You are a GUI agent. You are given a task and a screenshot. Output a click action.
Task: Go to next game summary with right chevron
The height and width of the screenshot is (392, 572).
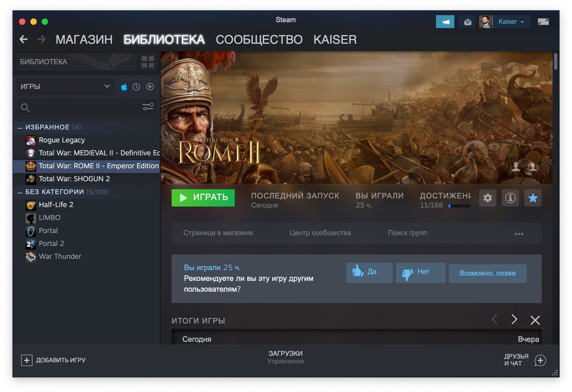[x=514, y=319]
